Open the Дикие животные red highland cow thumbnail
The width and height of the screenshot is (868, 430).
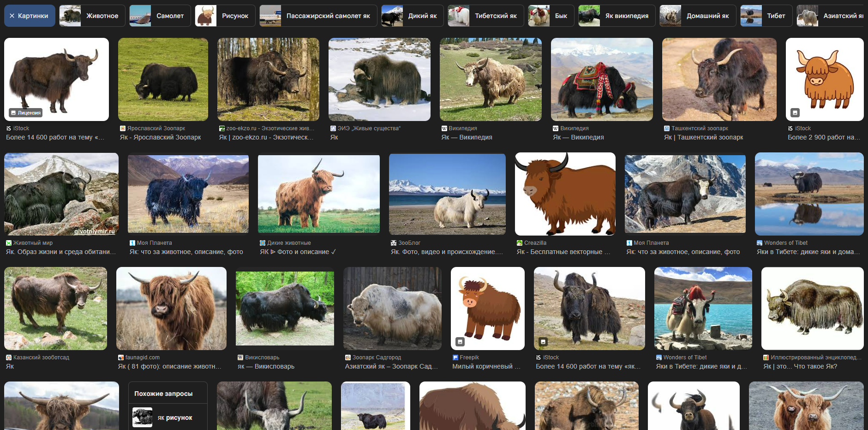coord(319,194)
